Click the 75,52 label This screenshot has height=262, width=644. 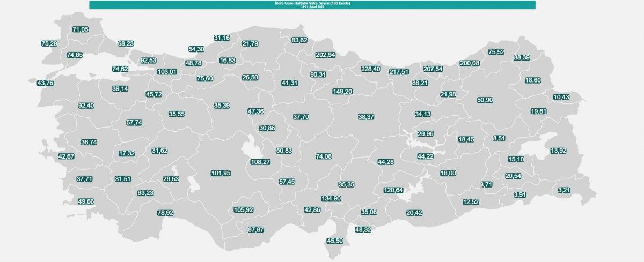click(496, 52)
